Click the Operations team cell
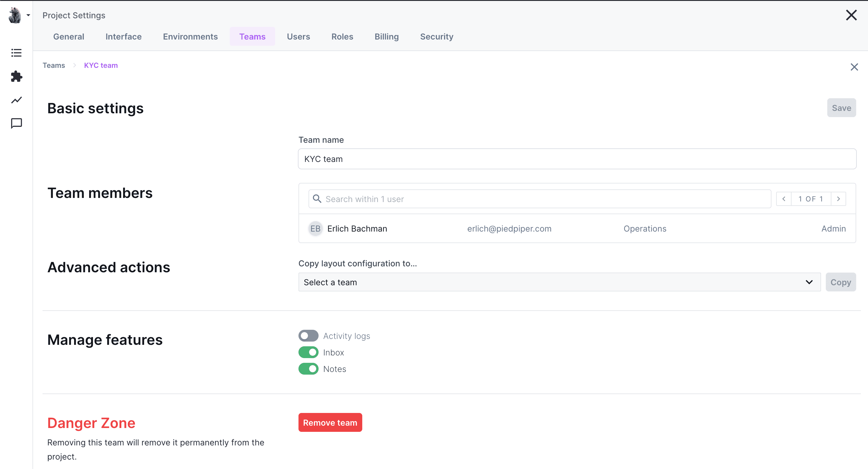Screen dimensions: 868x469 point(645,229)
